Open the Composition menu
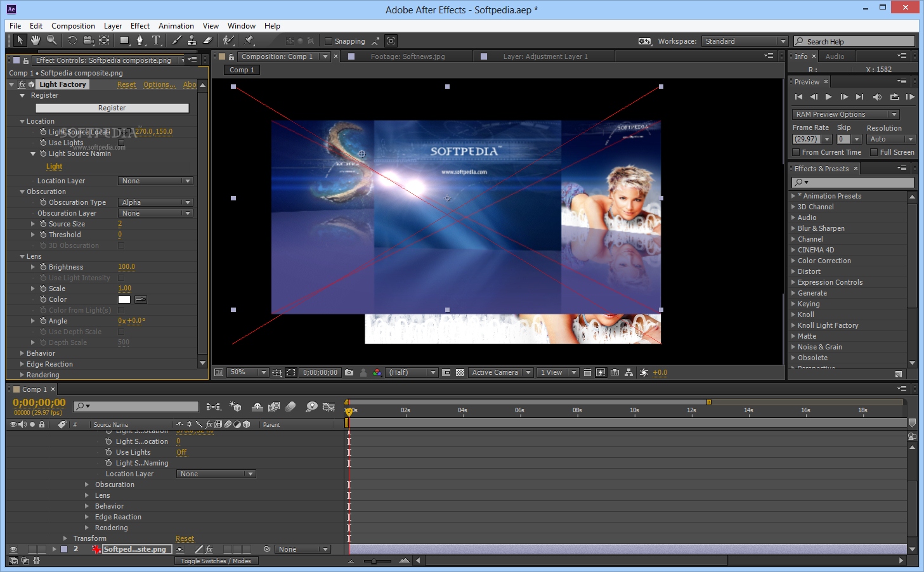Image resolution: width=924 pixels, height=572 pixels. [73, 26]
